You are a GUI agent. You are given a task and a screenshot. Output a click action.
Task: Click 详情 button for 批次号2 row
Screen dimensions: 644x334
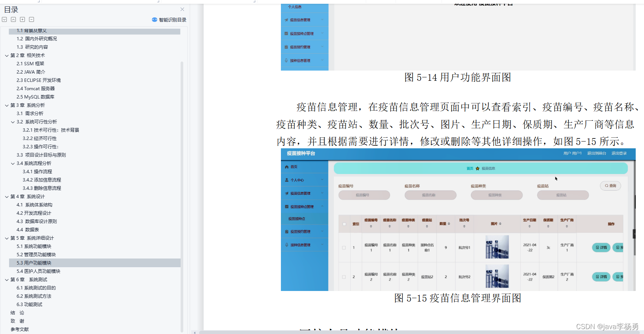point(601,277)
